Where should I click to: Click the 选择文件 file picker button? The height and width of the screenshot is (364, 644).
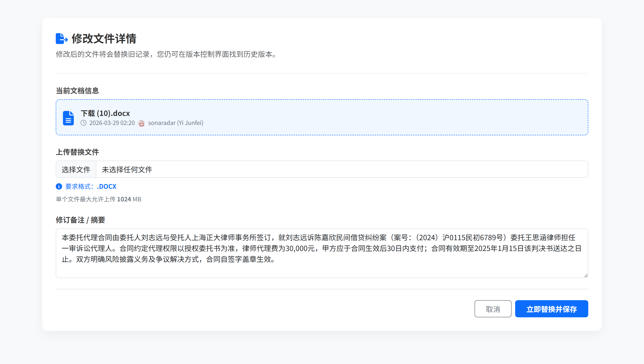coord(76,169)
